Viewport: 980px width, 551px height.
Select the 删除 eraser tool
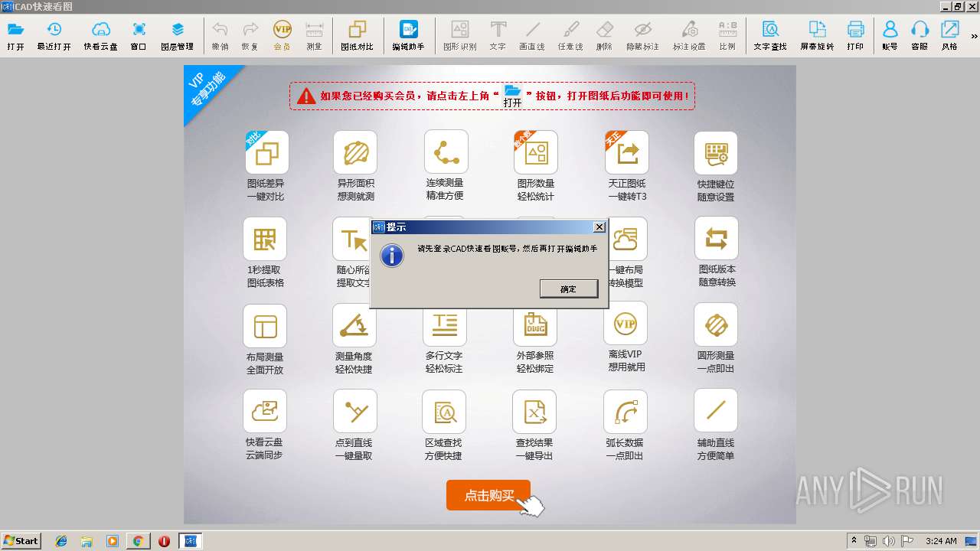[x=604, y=35]
